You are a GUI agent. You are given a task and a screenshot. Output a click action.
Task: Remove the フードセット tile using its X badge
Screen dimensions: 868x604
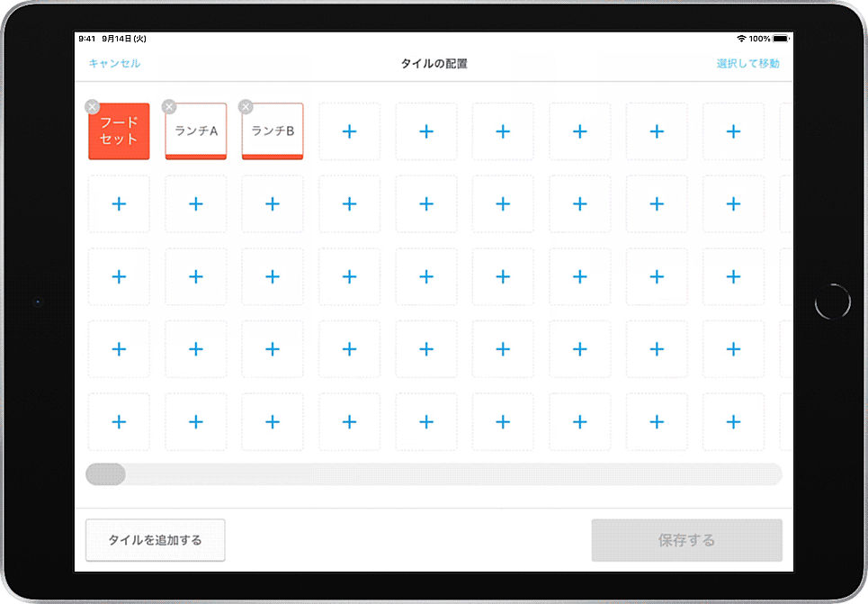coord(92,106)
